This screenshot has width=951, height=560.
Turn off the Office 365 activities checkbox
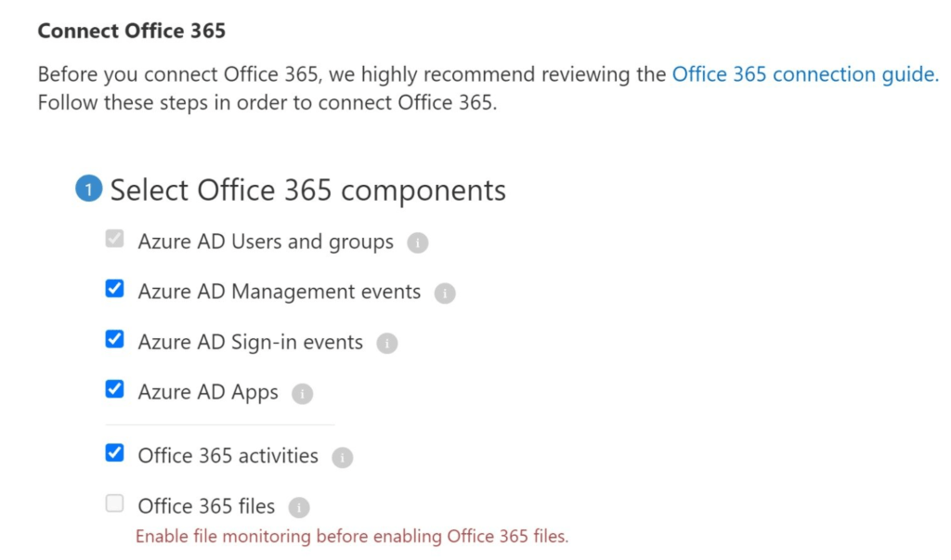point(114,453)
